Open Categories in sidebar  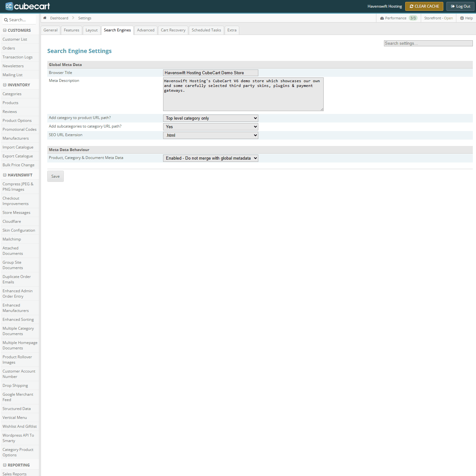tap(12, 94)
